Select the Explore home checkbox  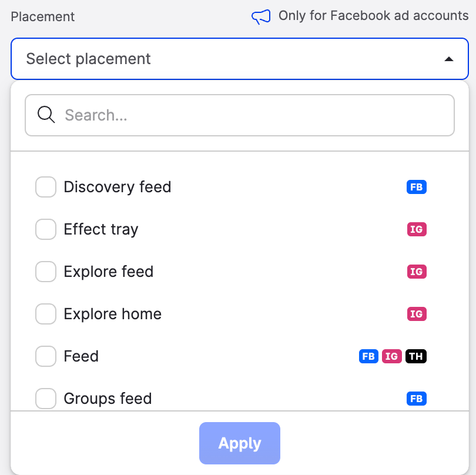(x=46, y=314)
